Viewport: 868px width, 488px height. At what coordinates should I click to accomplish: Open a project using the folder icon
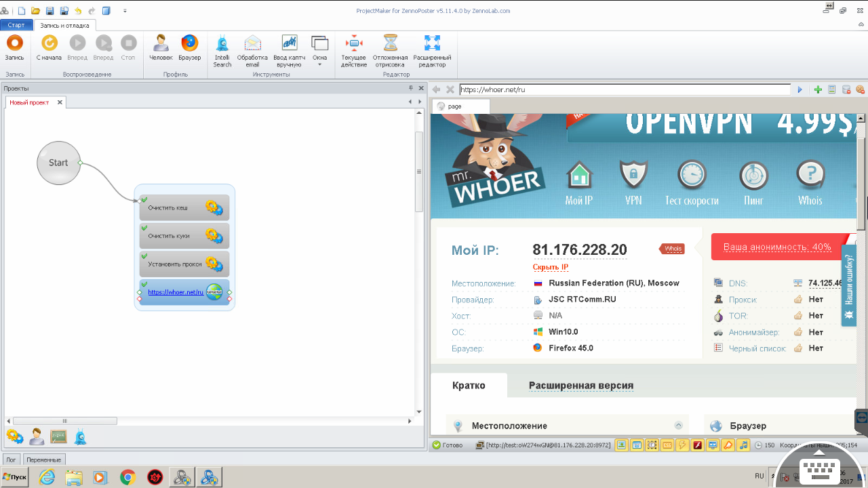[x=35, y=11]
